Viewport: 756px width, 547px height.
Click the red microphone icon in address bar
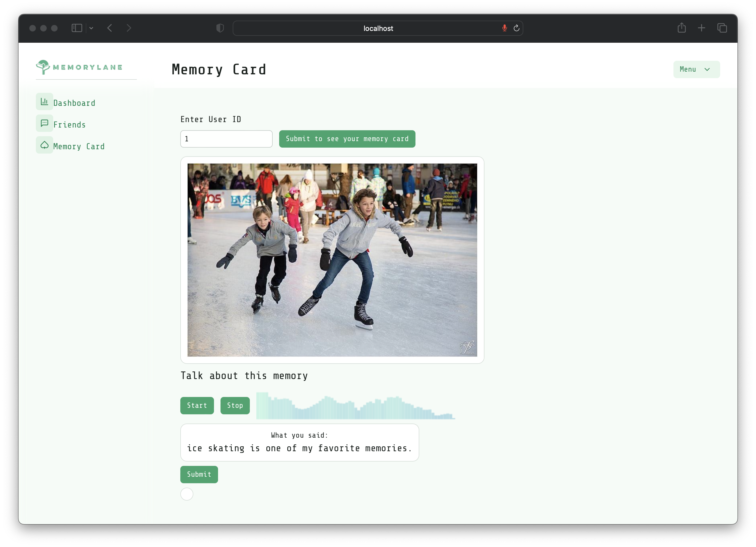point(504,28)
